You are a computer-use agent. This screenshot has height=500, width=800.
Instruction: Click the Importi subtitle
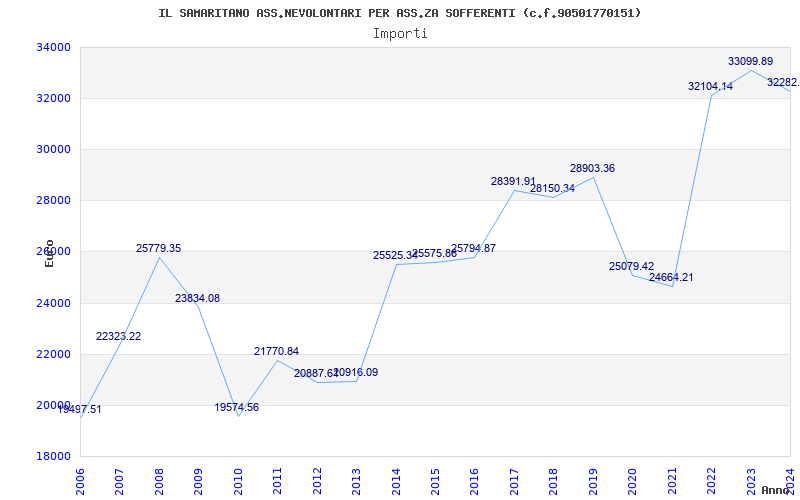[x=400, y=34]
